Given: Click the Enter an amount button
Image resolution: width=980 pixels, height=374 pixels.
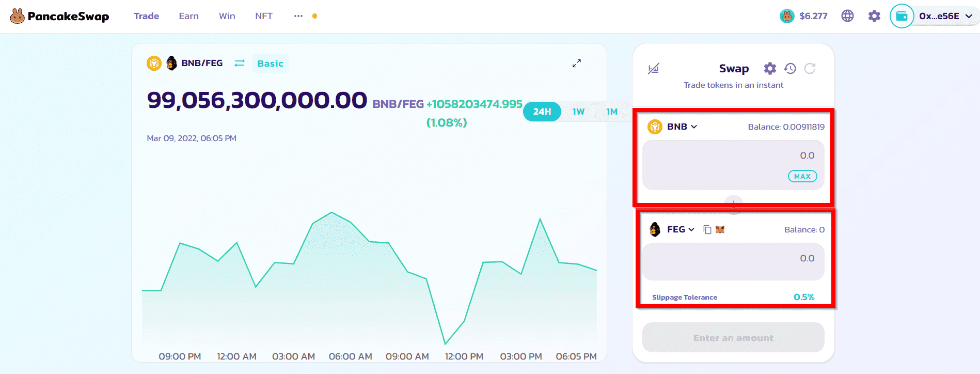Looking at the screenshot, I should click(x=733, y=338).
